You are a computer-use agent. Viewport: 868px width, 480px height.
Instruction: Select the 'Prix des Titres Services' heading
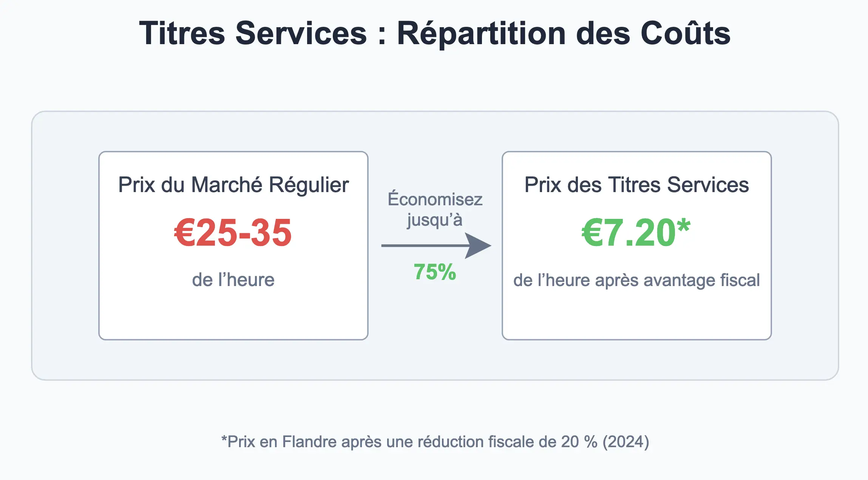(x=636, y=185)
